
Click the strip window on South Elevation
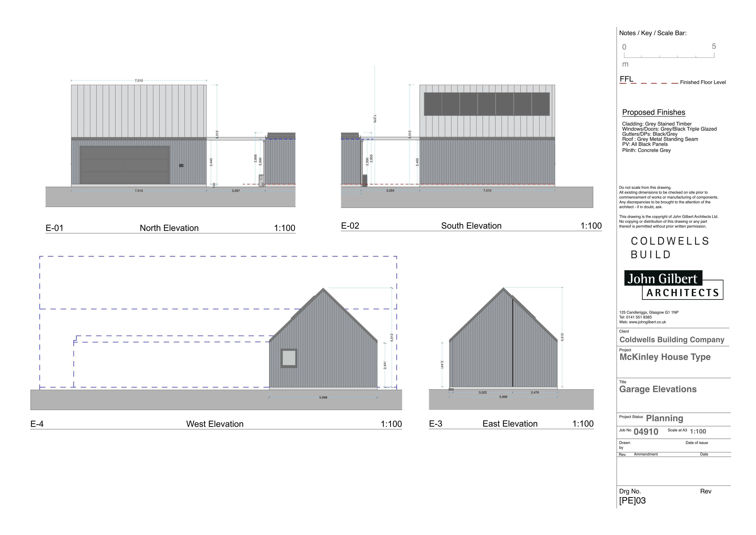point(487,104)
